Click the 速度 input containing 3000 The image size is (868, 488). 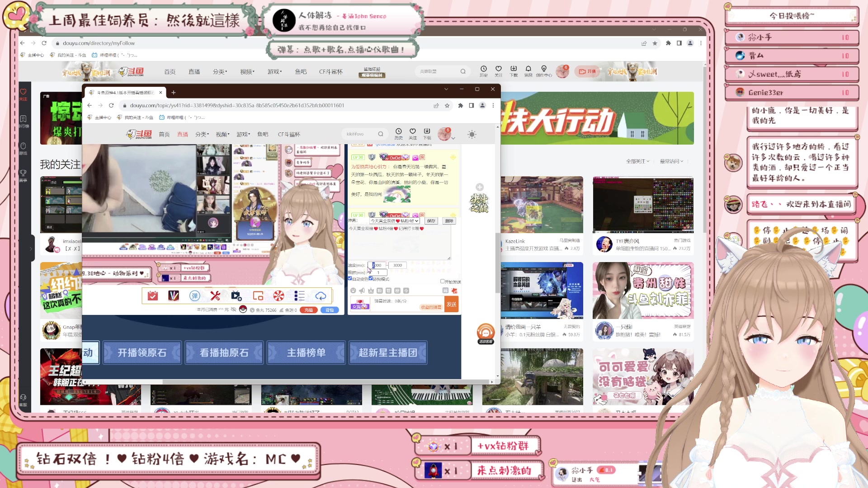[x=397, y=265]
